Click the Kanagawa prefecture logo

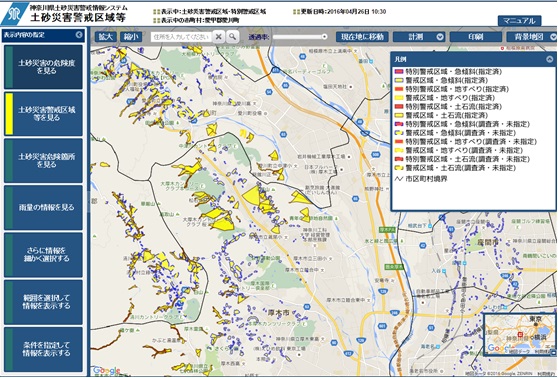pos(15,14)
